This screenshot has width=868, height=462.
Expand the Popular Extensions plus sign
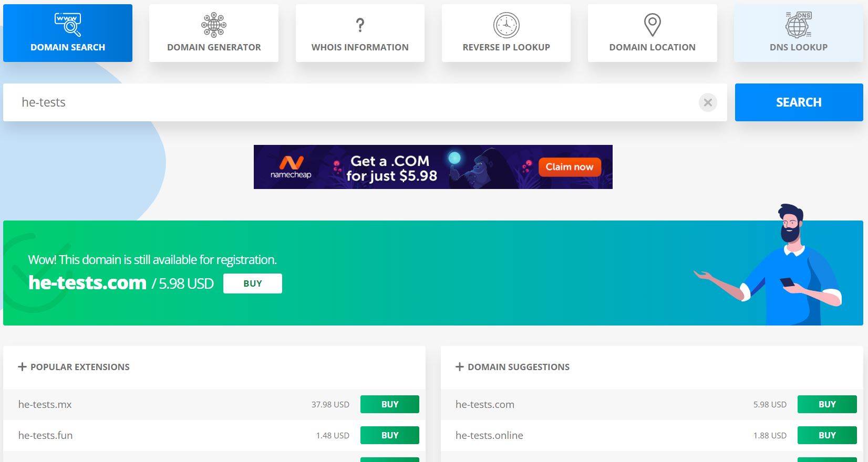coord(22,367)
